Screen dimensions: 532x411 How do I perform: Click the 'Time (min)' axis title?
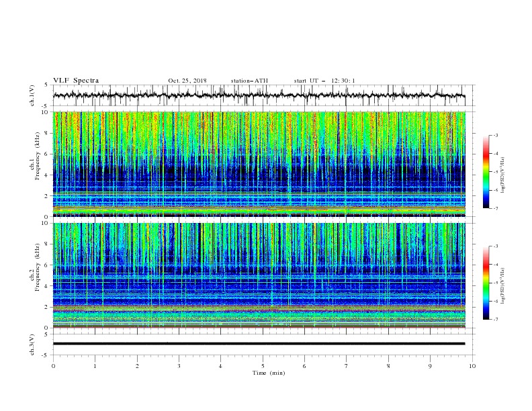click(269, 373)
